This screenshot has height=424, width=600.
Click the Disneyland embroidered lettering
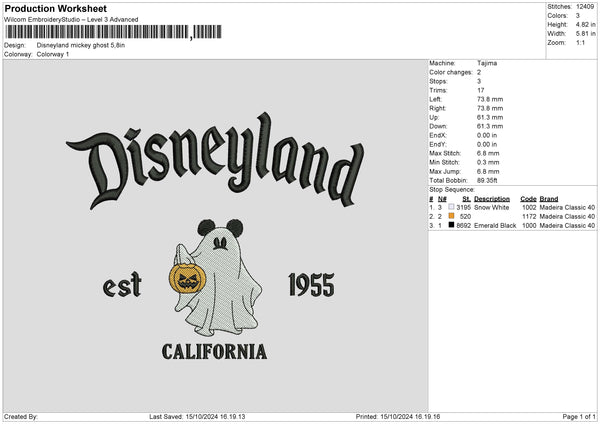coord(215,161)
